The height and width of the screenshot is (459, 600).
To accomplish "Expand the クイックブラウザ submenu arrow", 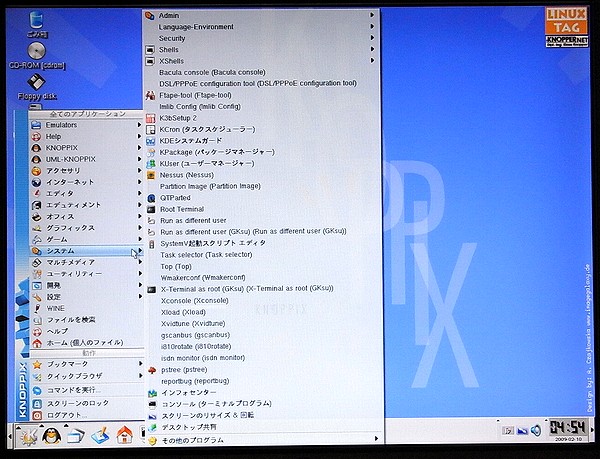I will pos(140,376).
